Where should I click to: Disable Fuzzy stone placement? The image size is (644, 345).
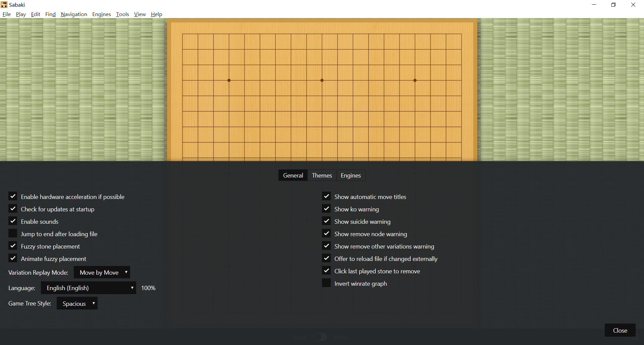(x=13, y=246)
